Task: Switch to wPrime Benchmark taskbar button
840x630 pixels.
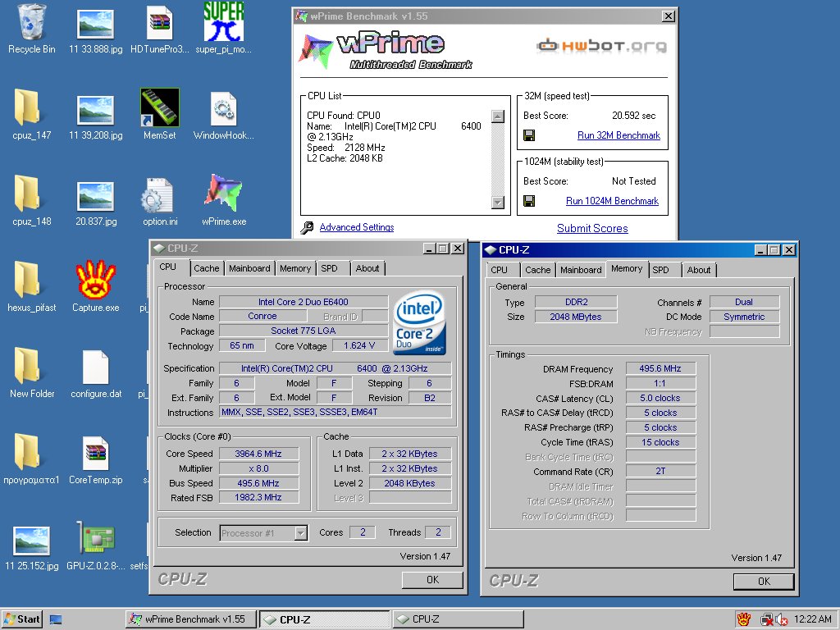Action: [x=190, y=620]
